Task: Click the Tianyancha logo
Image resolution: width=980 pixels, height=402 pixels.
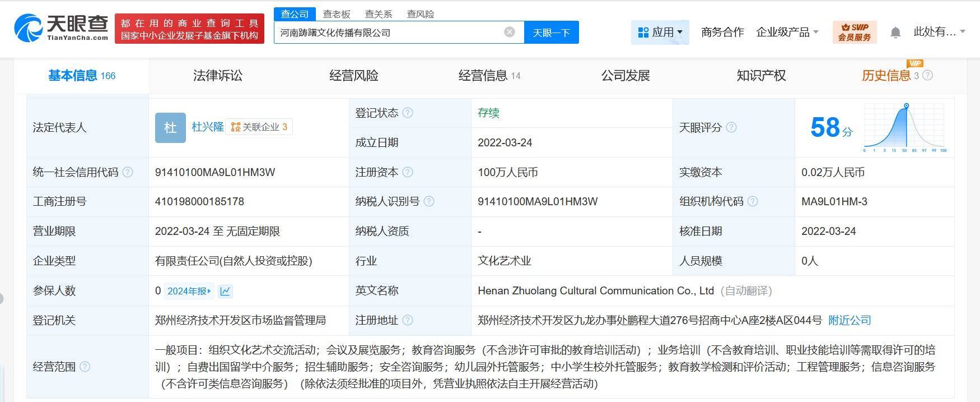Action: tap(61, 27)
